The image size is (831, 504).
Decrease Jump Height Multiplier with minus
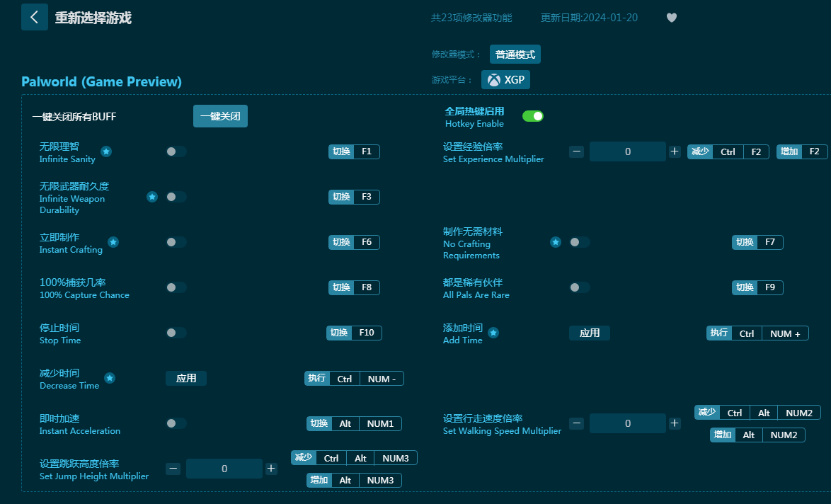tap(173, 469)
